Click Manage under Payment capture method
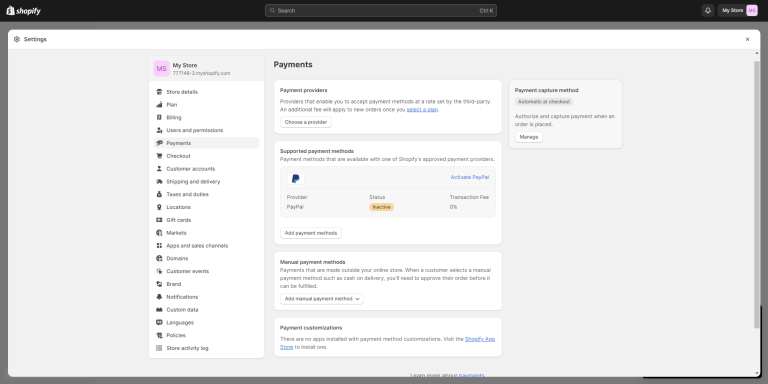Viewport: 768px width, 384px height. click(x=528, y=137)
